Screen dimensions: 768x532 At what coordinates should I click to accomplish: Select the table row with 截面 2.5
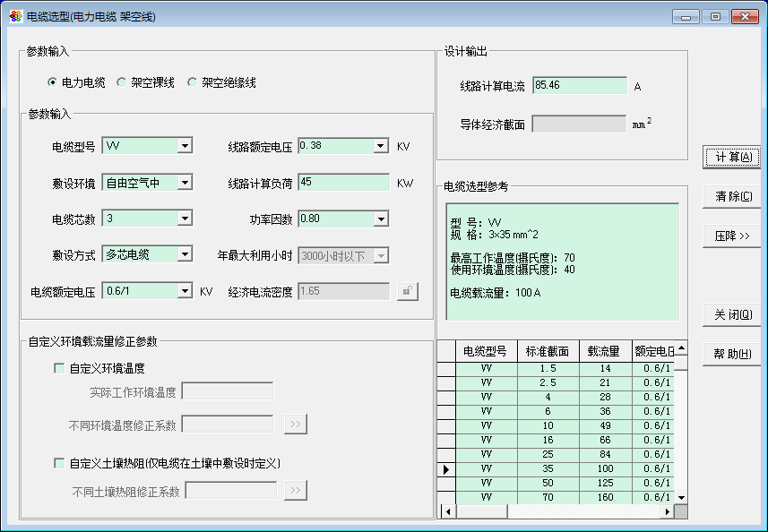pos(556,382)
